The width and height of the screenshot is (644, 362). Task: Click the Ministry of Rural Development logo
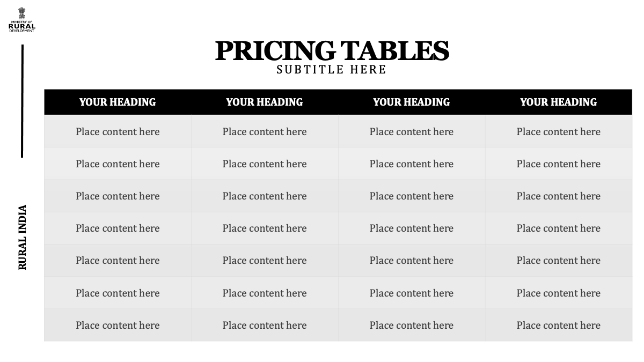[22, 20]
